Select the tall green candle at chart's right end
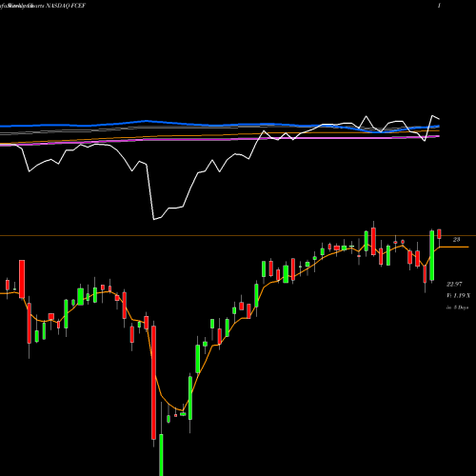This screenshot has height=476, width=476. [x=432, y=255]
